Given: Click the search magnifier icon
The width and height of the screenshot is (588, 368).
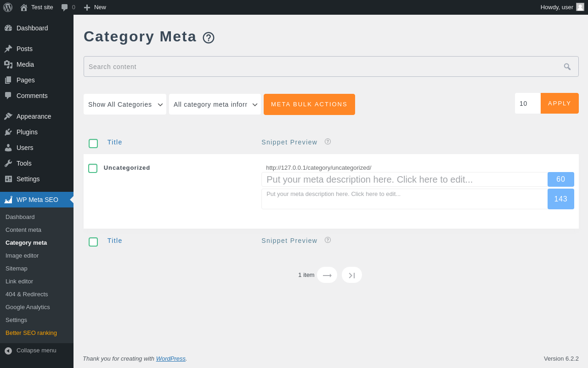Looking at the screenshot, I should point(567,67).
